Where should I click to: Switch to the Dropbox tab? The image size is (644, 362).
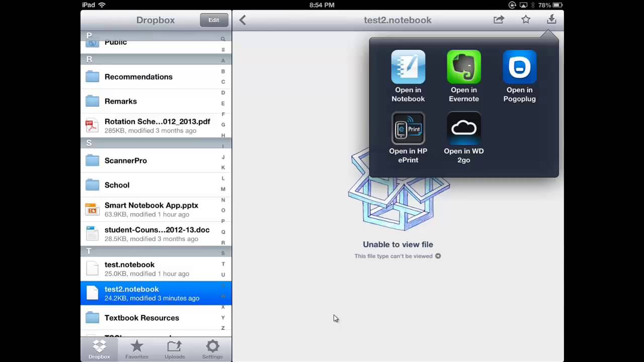coord(99,349)
